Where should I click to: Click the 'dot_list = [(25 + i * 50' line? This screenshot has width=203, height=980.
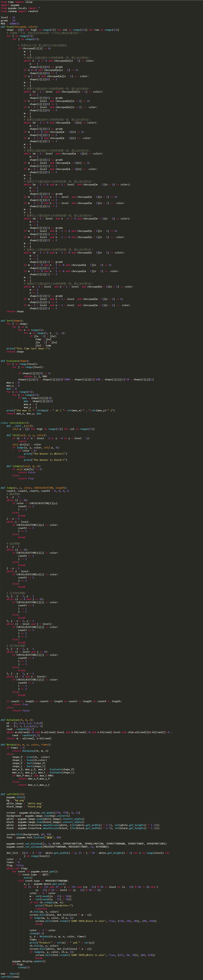88,853
